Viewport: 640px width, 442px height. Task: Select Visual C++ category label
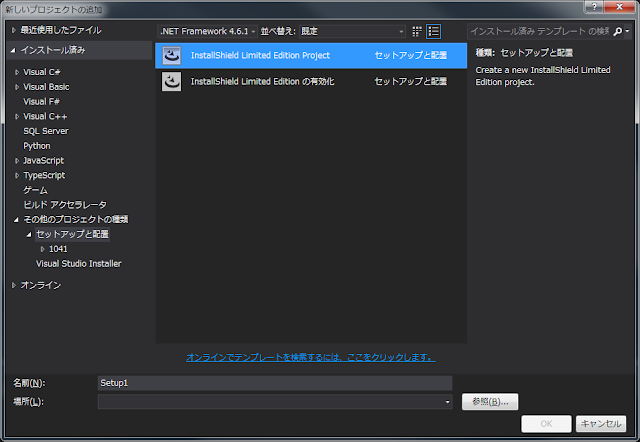tap(45, 117)
